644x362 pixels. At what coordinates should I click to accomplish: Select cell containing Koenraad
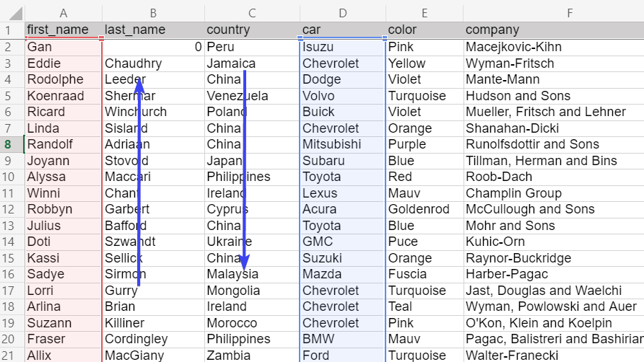tap(64, 96)
